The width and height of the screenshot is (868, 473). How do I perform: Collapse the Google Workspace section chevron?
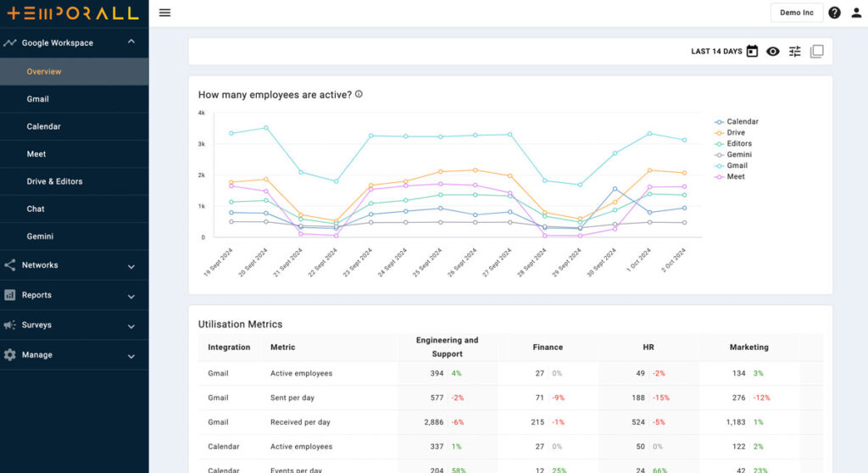click(131, 42)
